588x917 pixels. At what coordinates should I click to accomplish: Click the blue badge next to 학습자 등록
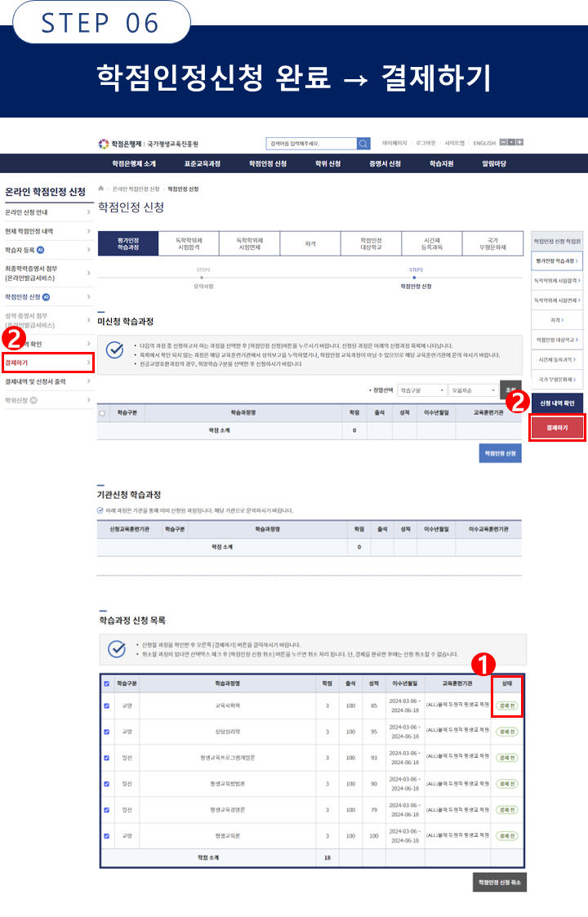(x=40, y=250)
